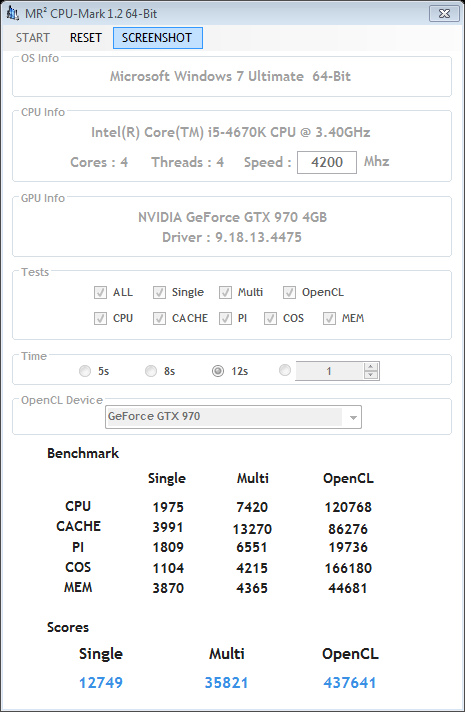The height and width of the screenshot is (712, 465).
Task: Increase custom time with up stepper arrow
Action: (x=371, y=366)
